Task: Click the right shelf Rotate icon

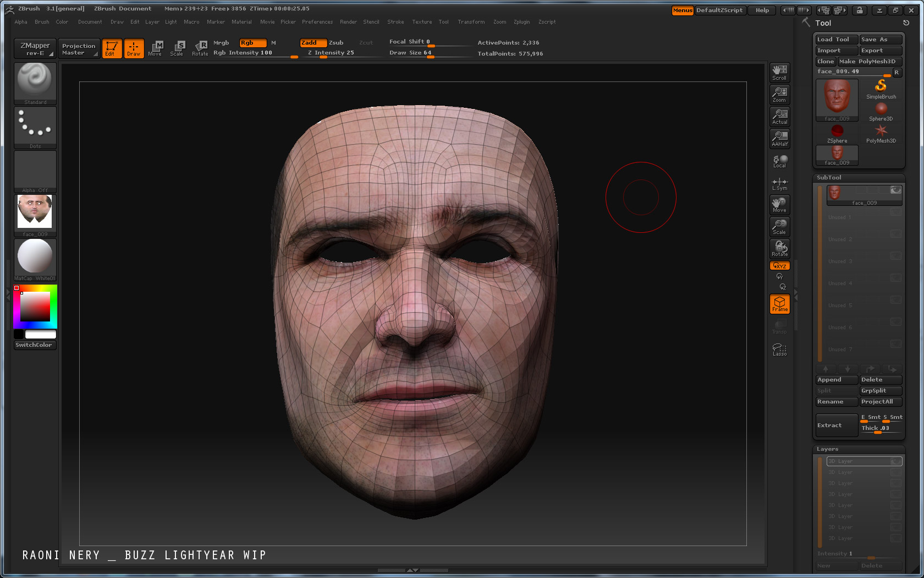Action: click(x=779, y=249)
